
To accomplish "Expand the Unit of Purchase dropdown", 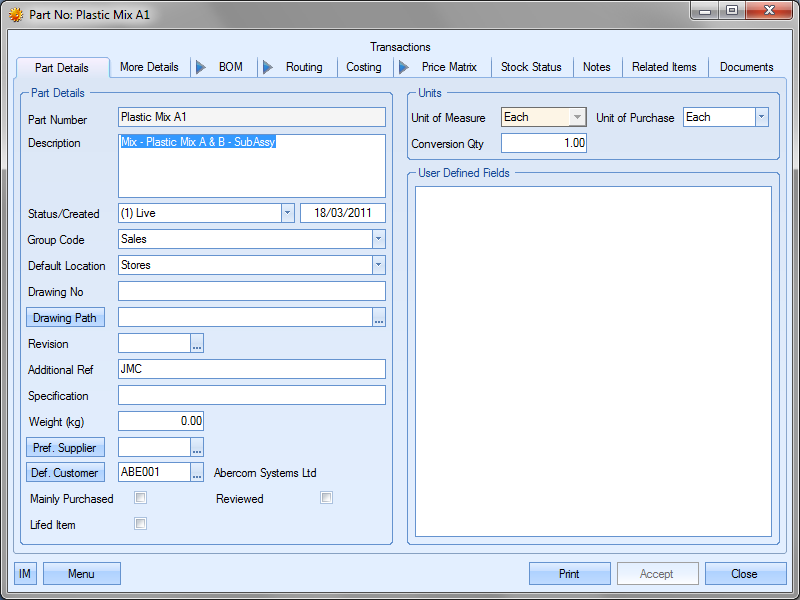I will click(761, 117).
